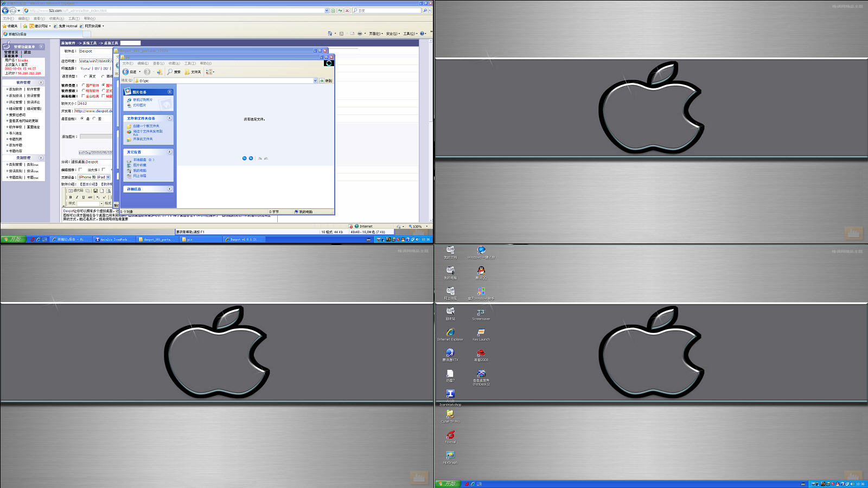Open the red hat 2008 desktop icon
Screen dimensions: 868x488
(x=481, y=355)
